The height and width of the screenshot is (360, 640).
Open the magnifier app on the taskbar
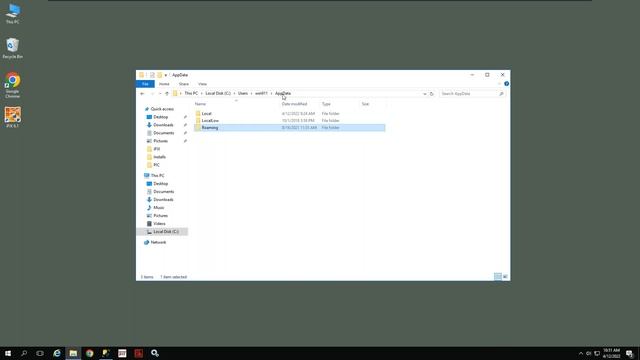click(155, 353)
